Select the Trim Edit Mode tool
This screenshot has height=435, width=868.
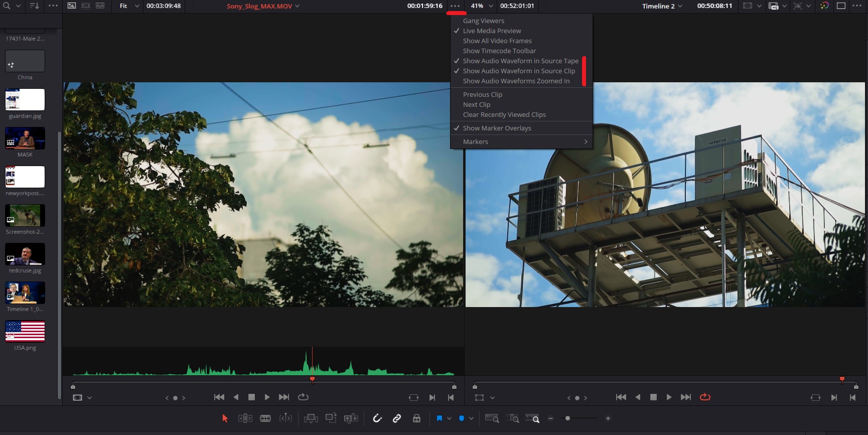click(245, 418)
